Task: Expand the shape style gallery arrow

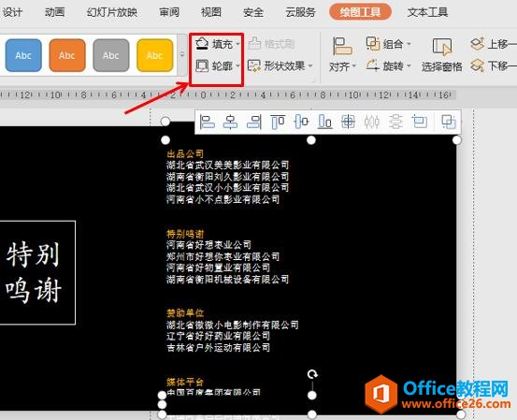Action: (x=182, y=55)
